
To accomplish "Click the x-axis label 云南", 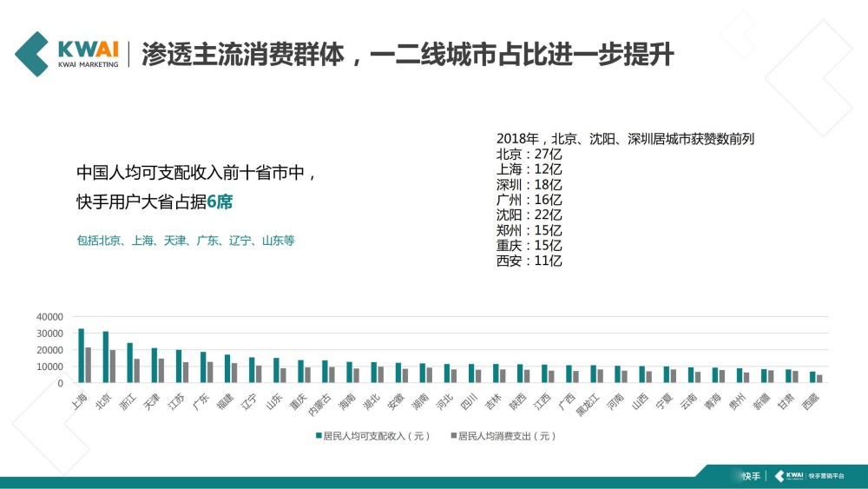I will point(688,401).
